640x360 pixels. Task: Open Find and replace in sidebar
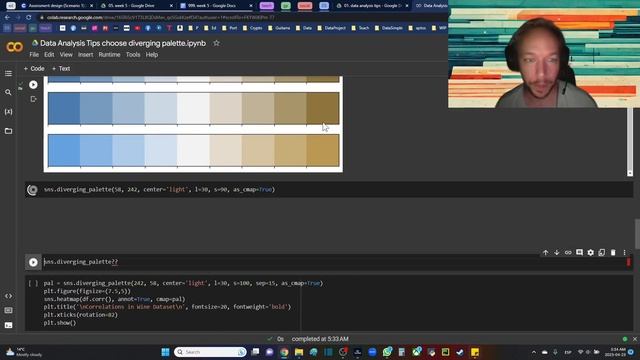[x=8, y=93]
